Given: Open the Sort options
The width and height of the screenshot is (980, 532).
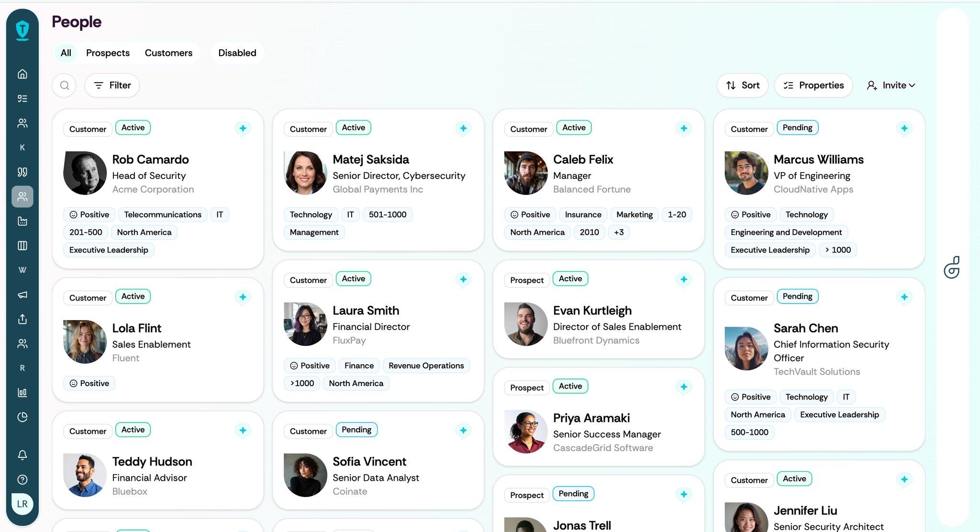Looking at the screenshot, I should 743,85.
